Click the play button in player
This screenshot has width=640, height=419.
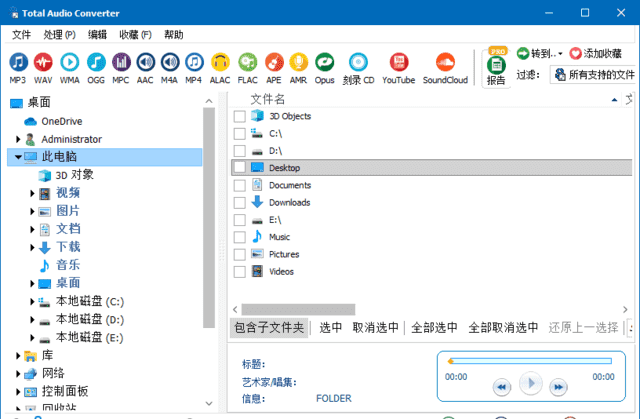[x=530, y=383]
